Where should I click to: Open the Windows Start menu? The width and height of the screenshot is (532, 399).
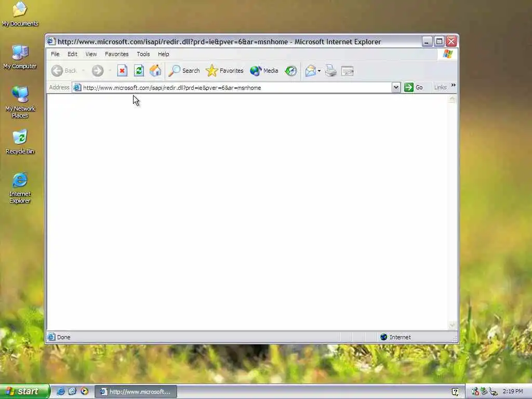coord(24,391)
